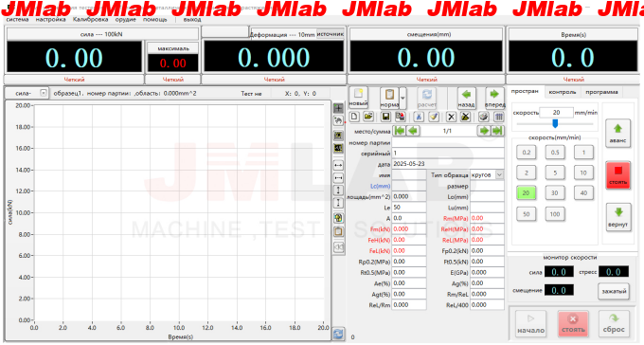Select speed preset 0.5
Screen dimensions: 644x345
[555, 153]
